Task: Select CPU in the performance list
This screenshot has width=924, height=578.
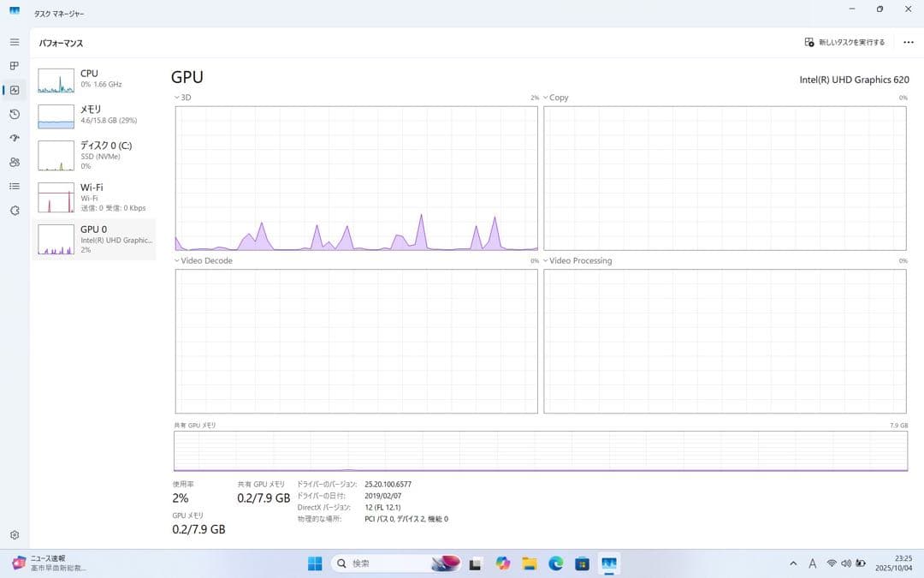Action: [94, 78]
